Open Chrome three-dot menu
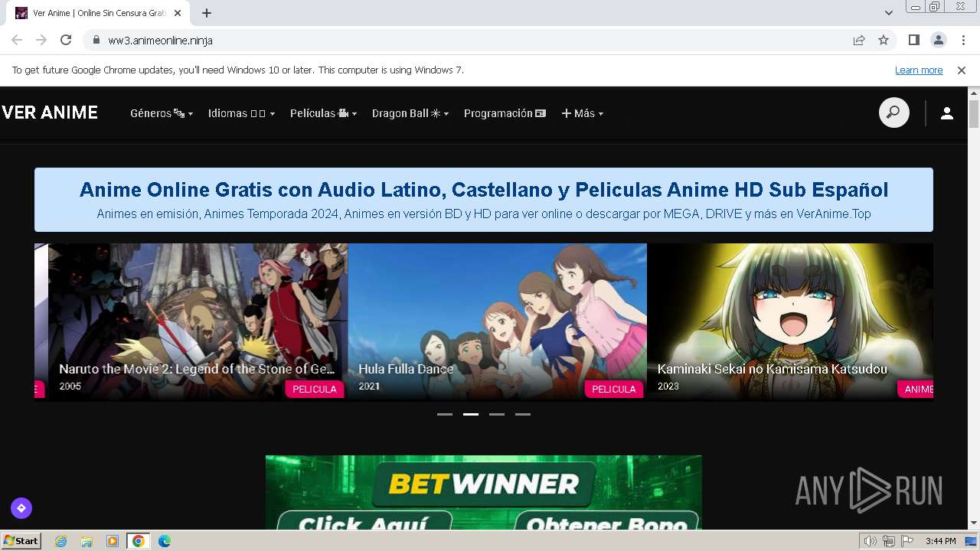Viewport: 980px width, 551px height. click(x=964, y=40)
